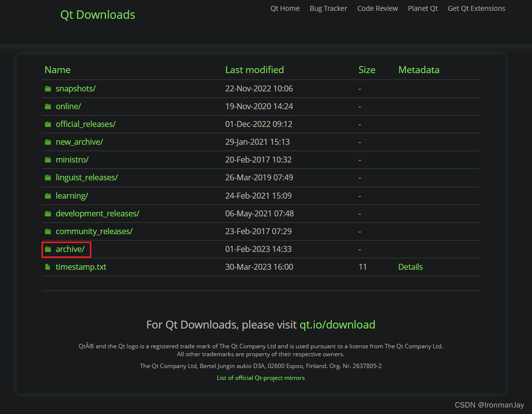Click the online/ folder icon
Image resolution: width=532 pixels, height=414 pixels.
tap(48, 107)
